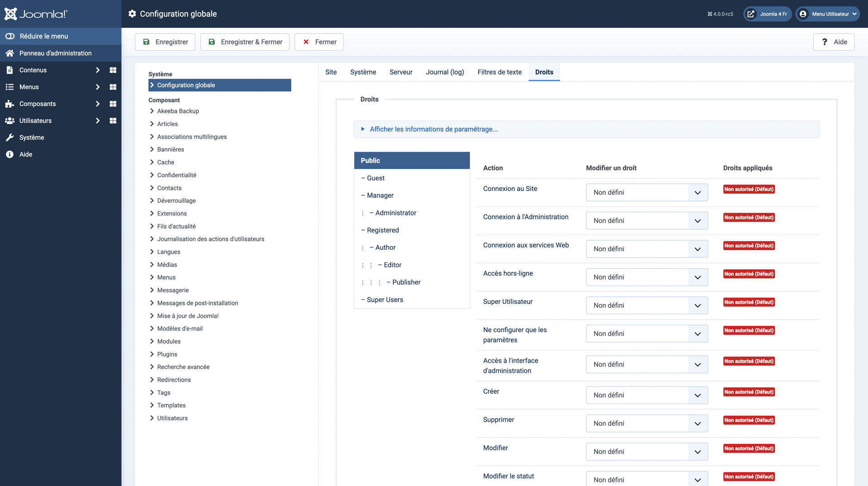Viewport: 868px width, 486px height.
Task: Open the Connexion à l'Administration permission dropdown
Action: tap(647, 221)
